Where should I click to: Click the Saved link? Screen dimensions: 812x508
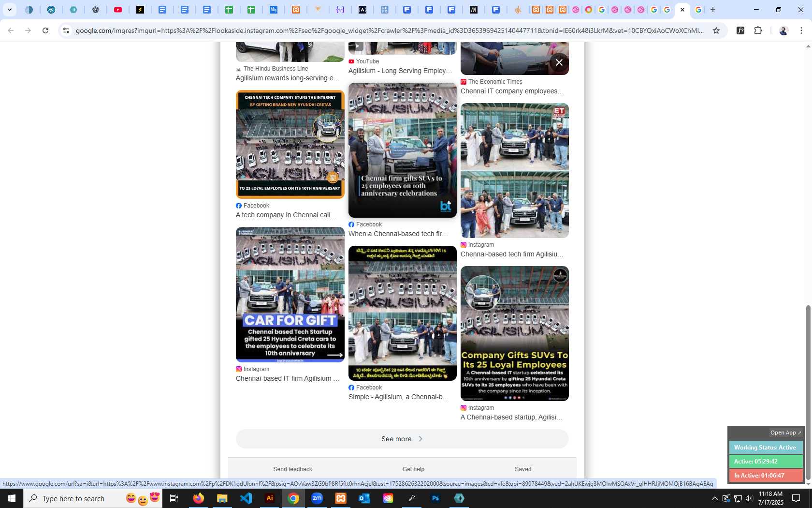[x=523, y=469]
